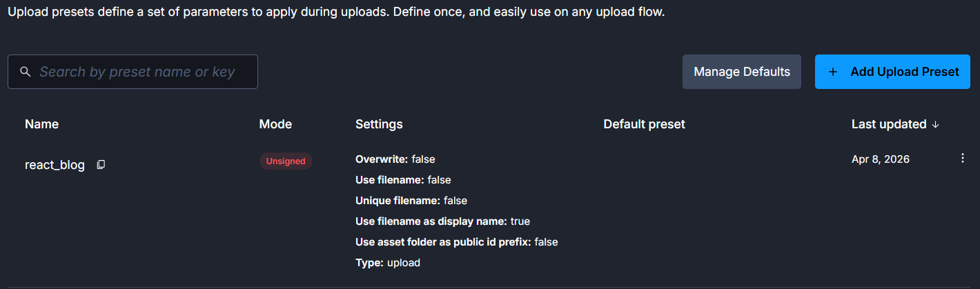Viewport: 980px width, 289px height.
Task: Click the Unique filename setting line
Action: [x=411, y=201]
